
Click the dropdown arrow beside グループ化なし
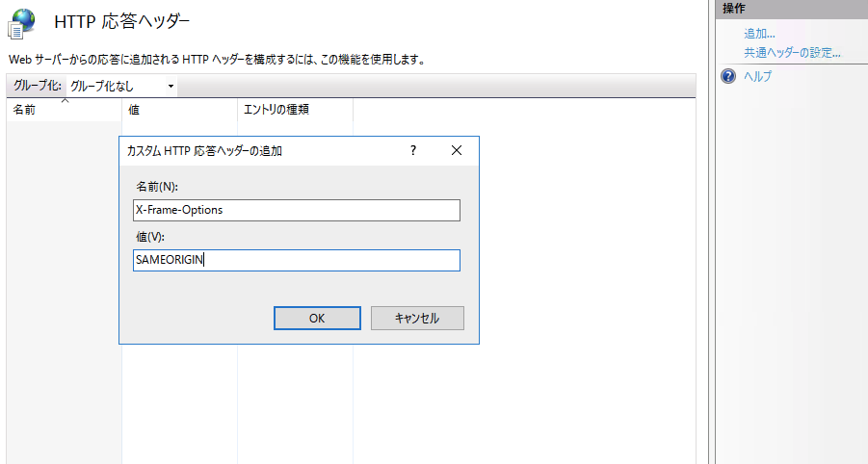click(171, 87)
